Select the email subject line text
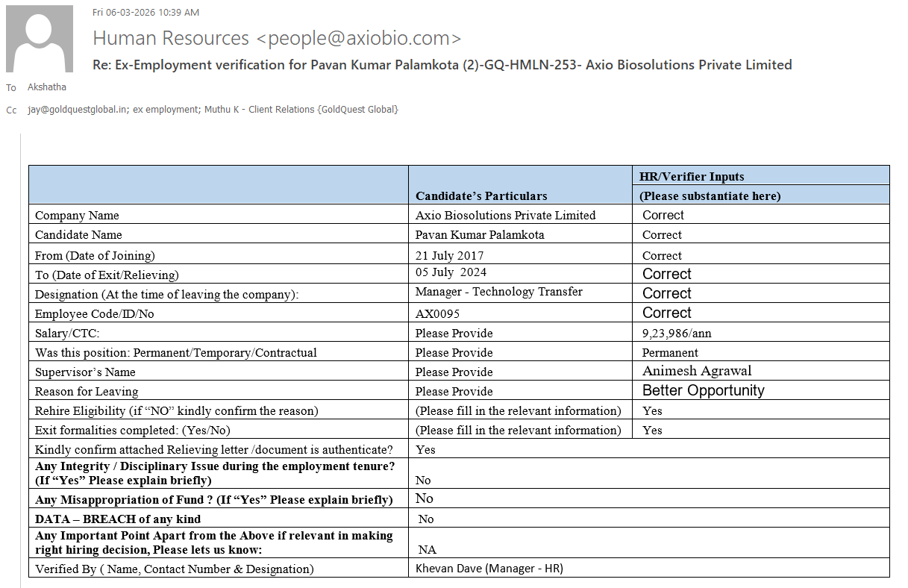Image resolution: width=908 pixels, height=588 pixels. 442,65
